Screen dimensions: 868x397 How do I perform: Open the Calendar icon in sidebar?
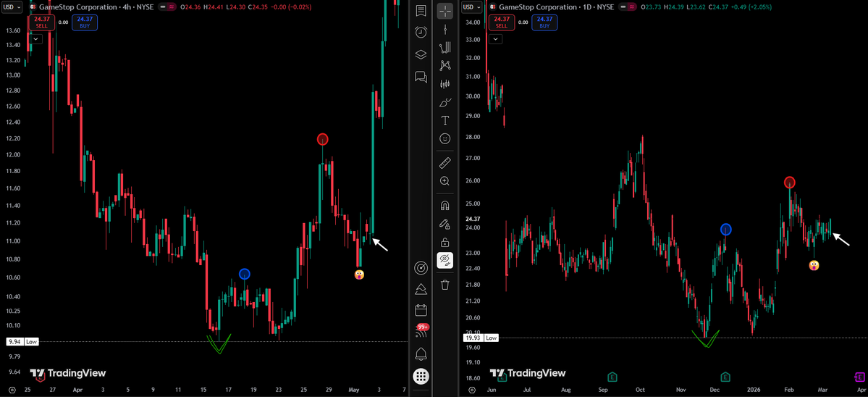(421, 310)
